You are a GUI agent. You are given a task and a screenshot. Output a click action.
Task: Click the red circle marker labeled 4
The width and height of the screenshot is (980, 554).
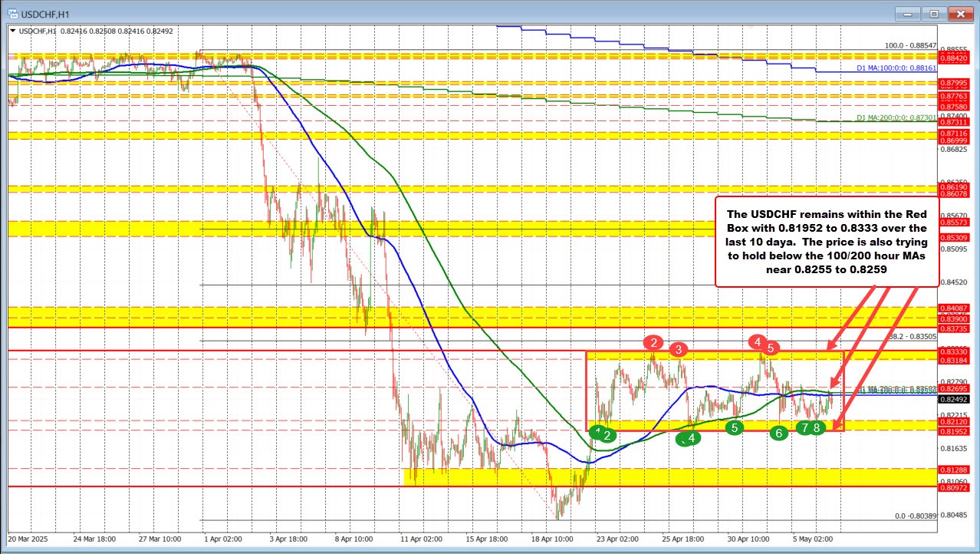758,341
